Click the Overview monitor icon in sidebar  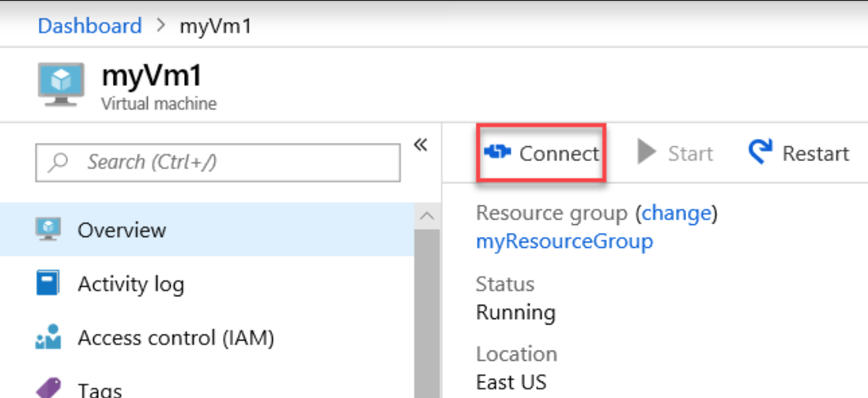coord(47,229)
